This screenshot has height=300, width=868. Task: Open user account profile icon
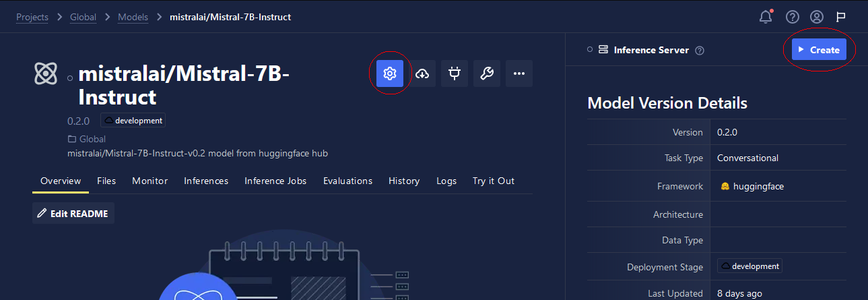pos(817,17)
